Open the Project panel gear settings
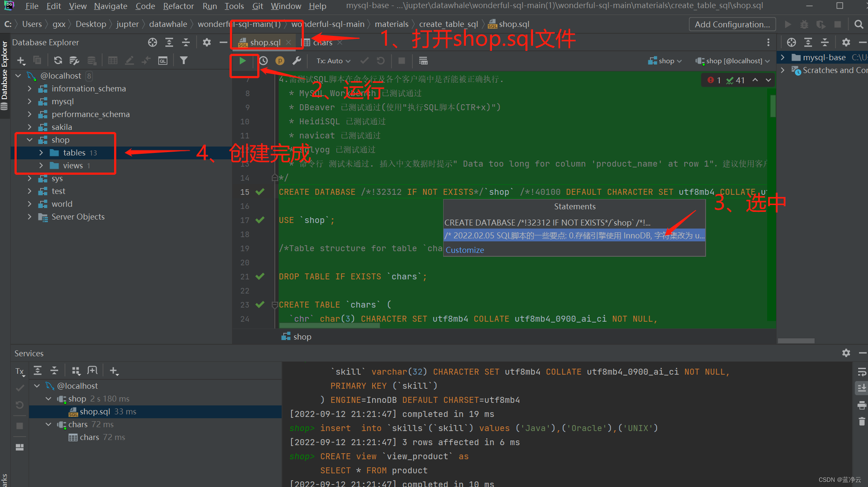868x487 pixels. coord(846,42)
